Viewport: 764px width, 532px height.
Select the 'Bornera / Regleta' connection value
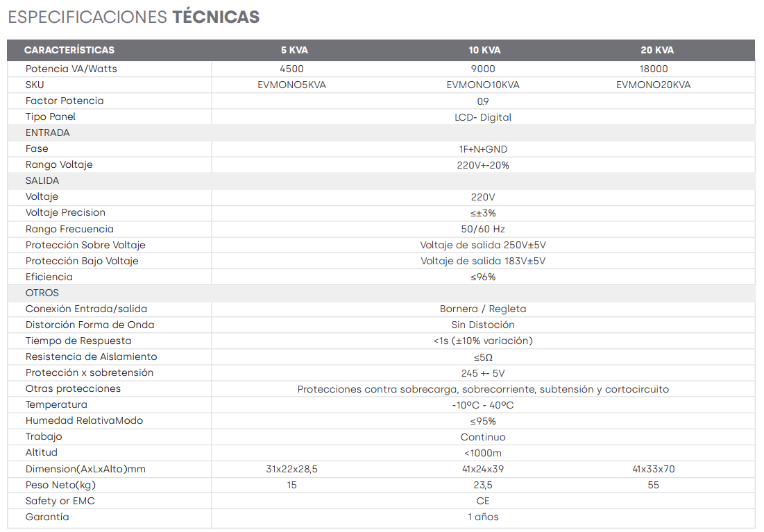483,309
